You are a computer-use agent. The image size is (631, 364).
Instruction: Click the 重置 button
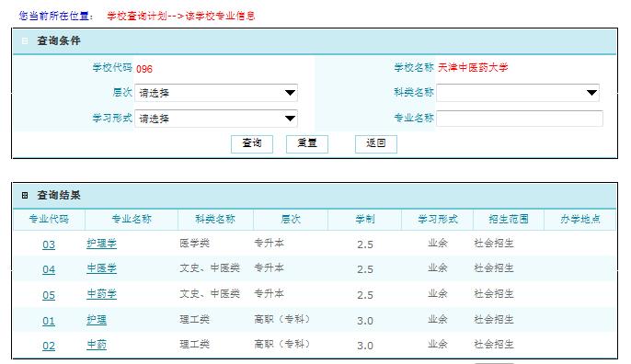click(x=307, y=143)
